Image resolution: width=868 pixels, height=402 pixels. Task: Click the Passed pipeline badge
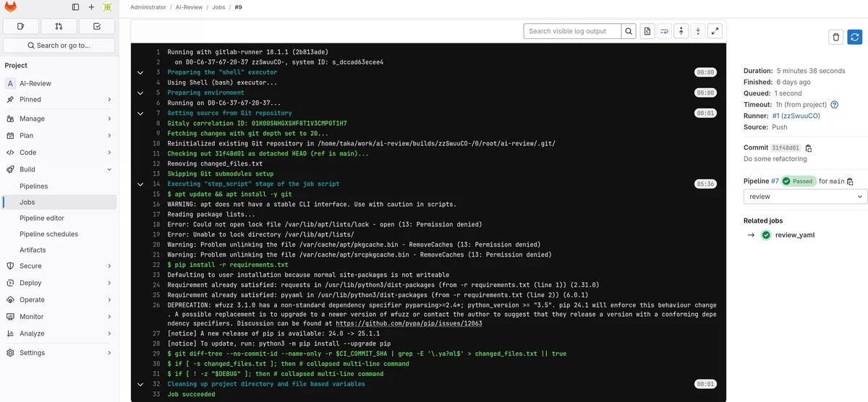click(798, 181)
